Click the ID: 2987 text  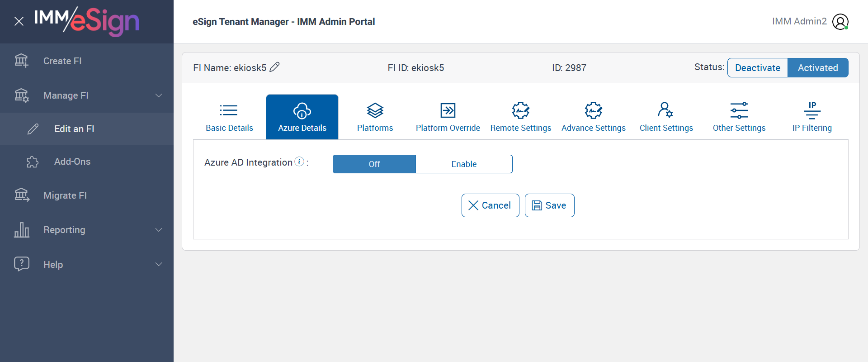(x=569, y=68)
